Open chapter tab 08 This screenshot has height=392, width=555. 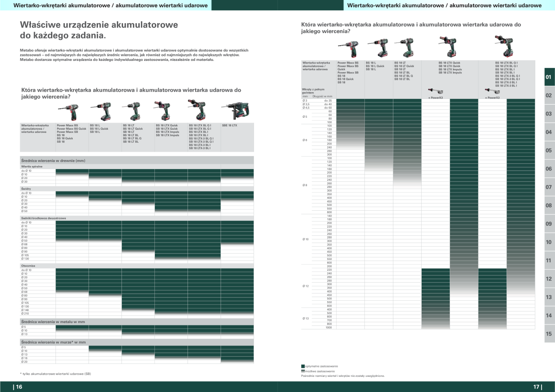click(549, 205)
